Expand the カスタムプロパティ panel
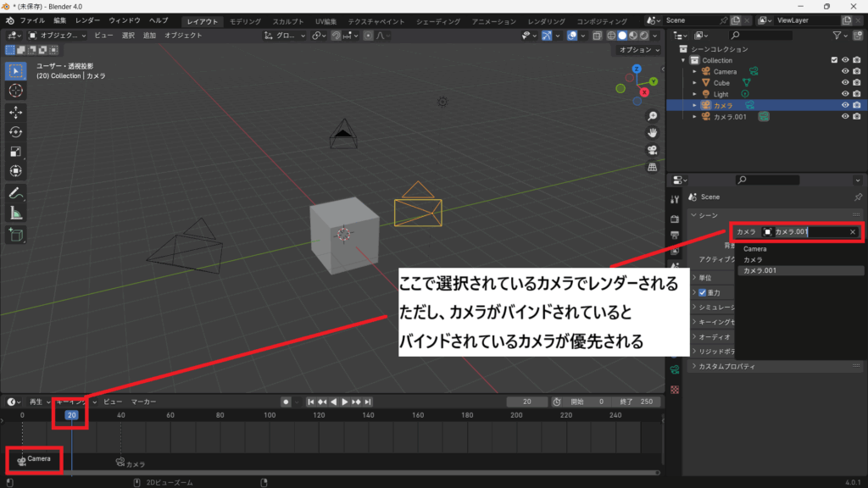Image resolution: width=868 pixels, height=488 pixels. pyautogui.click(x=694, y=367)
